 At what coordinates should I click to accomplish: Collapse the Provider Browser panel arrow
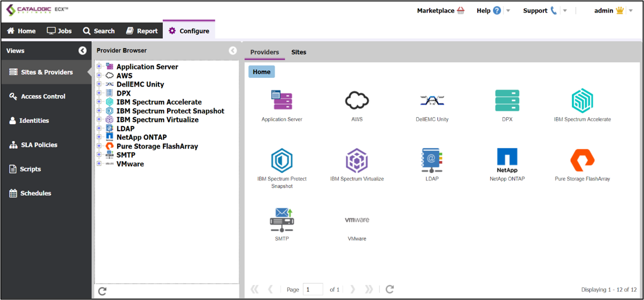[233, 51]
